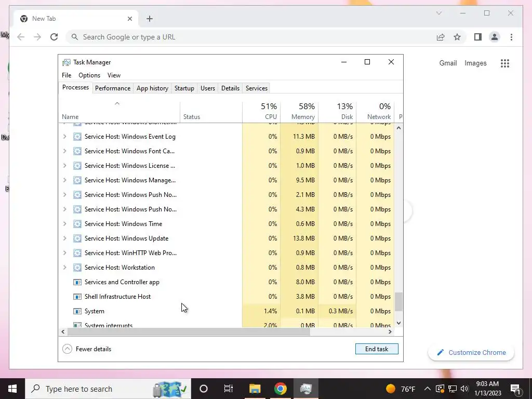Open the Windows Start menu

click(12, 389)
